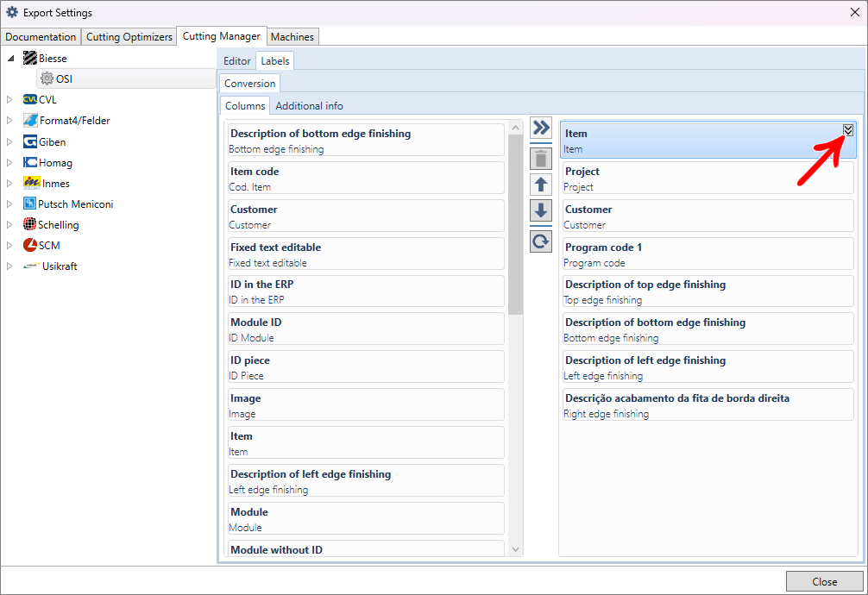This screenshot has height=595, width=868.
Task: Click the Inmes logo icon
Action: [32, 183]
